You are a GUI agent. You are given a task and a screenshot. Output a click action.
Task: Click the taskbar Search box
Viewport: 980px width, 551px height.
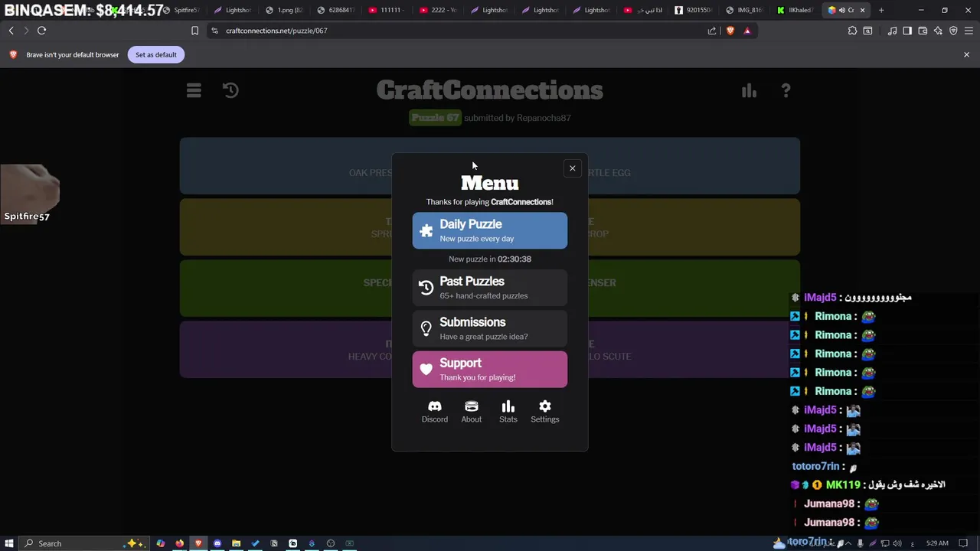pos(83,543)
